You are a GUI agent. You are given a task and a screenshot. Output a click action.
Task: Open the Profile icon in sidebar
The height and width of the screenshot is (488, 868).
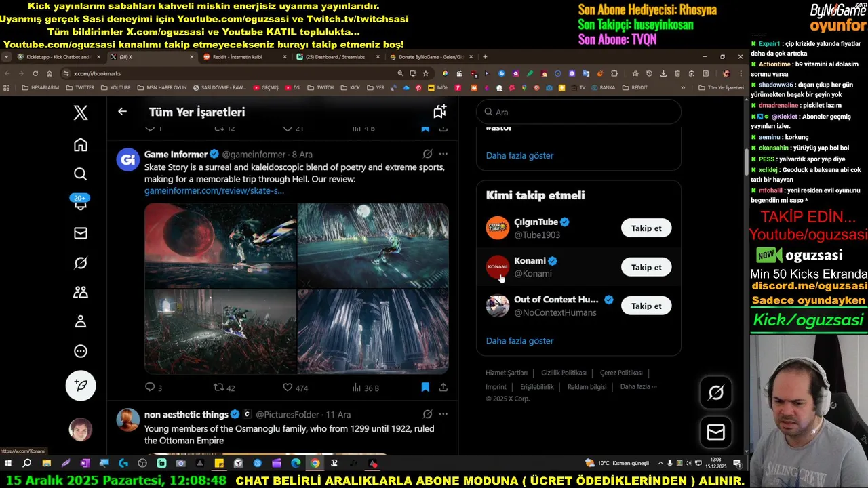point(81,322)
